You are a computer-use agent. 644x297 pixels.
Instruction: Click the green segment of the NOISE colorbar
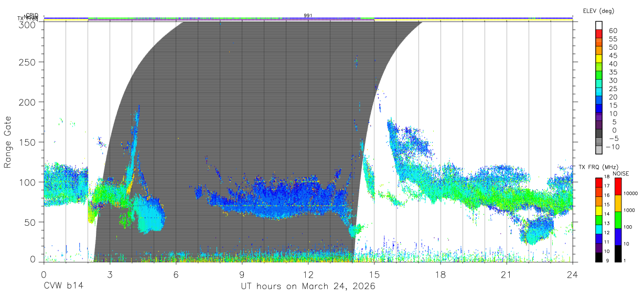pyautogui.click(x=618, y=219)
